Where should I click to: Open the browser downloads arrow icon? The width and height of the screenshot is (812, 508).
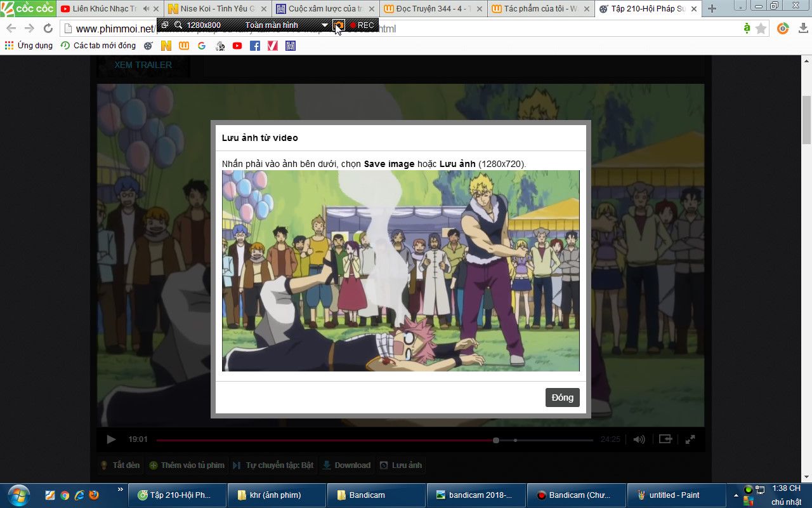(x=804, y=29)
